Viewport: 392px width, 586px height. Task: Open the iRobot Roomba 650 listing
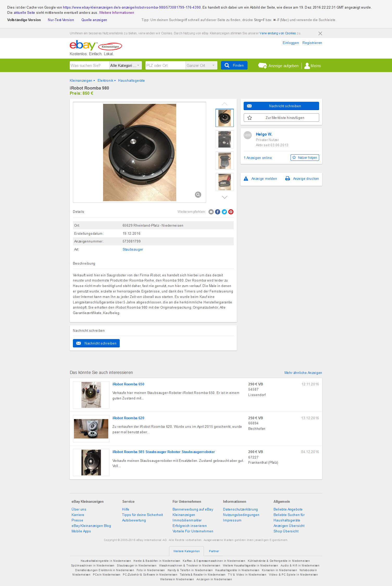click(128, 384)
